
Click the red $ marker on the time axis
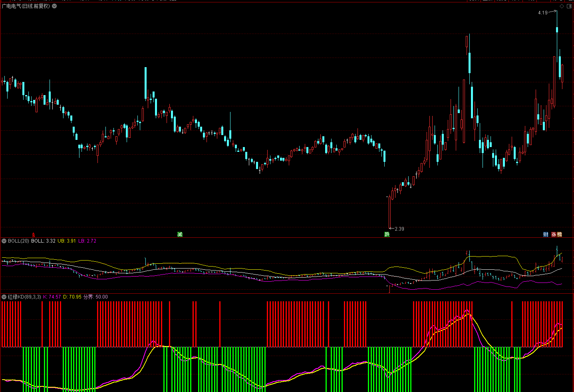[34, 235]
